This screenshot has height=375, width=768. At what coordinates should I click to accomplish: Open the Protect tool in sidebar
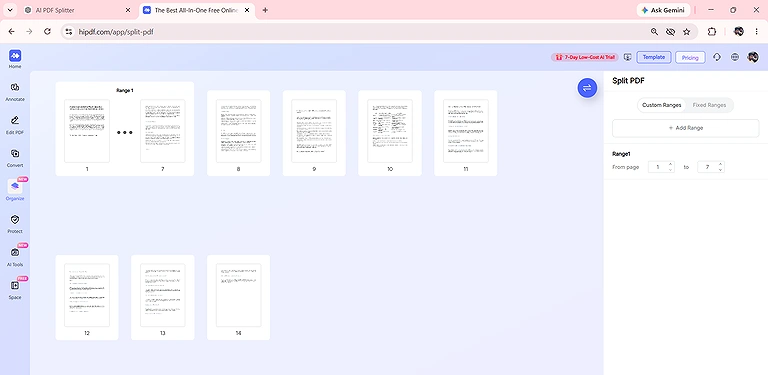point(15,223)
